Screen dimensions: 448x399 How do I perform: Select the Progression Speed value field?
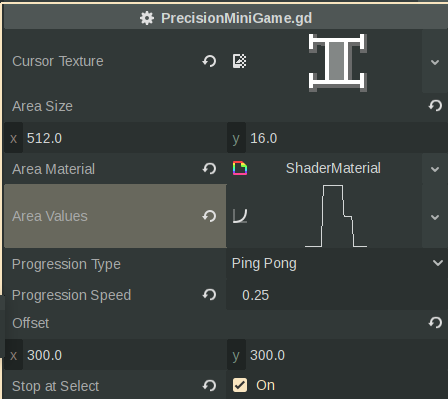click(337, 295)
